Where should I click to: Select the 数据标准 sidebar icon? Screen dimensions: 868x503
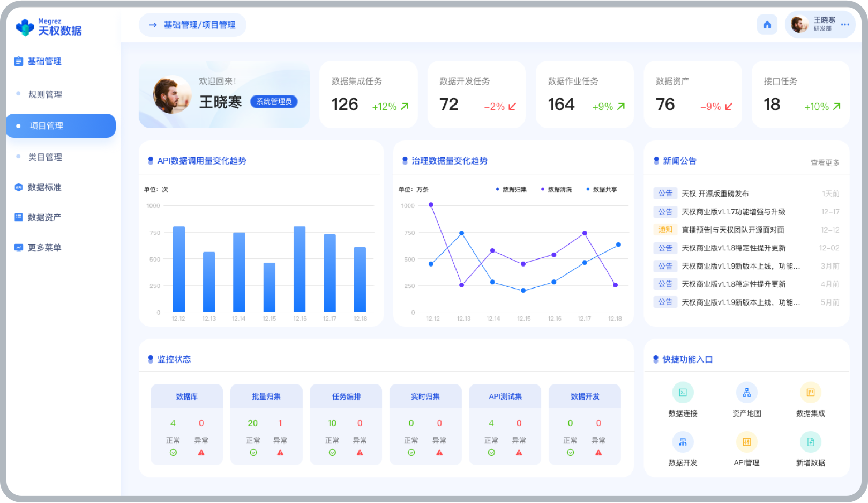click(x=18, y=187)
